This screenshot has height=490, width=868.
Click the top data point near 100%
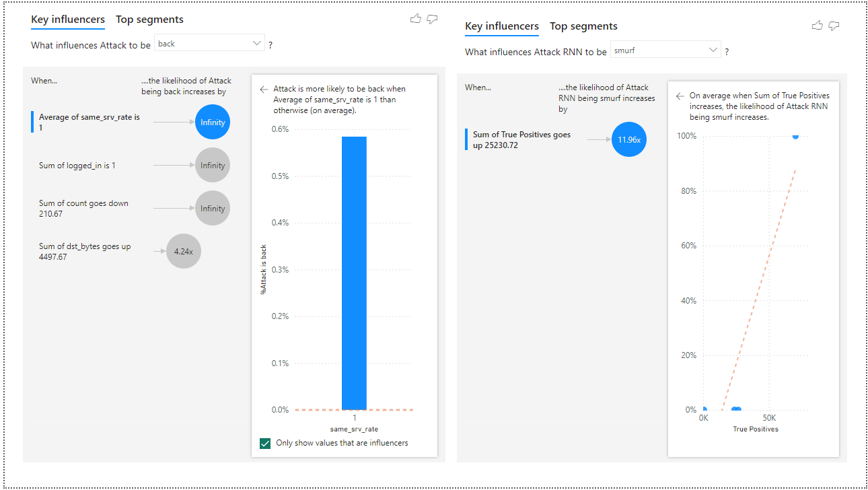click(795, 136)
